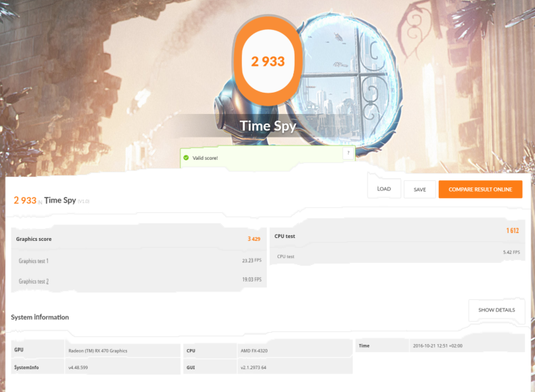Image resolution: width=535 pixels, height=392 pixels.
Task: Click the 5.42 FPS value
Action: pyautogui.click(x=511, y=252)
